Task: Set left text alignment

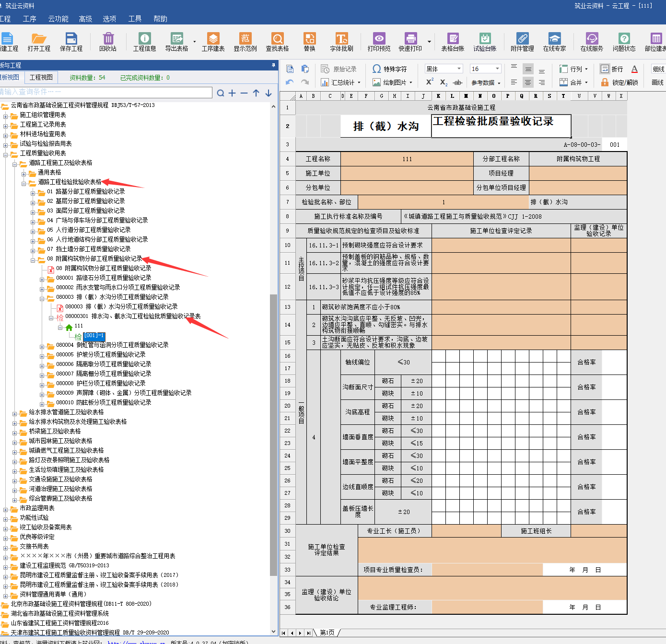Action: point(514,82)
